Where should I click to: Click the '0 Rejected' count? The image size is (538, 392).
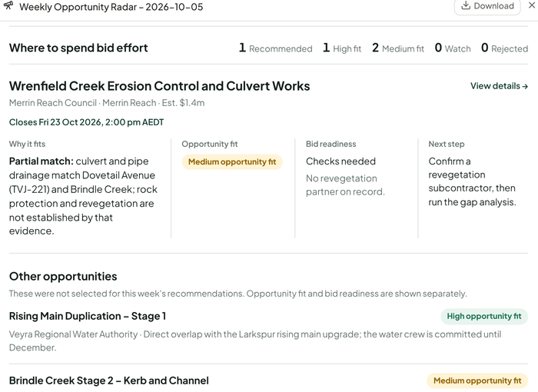tap(504, 48)
